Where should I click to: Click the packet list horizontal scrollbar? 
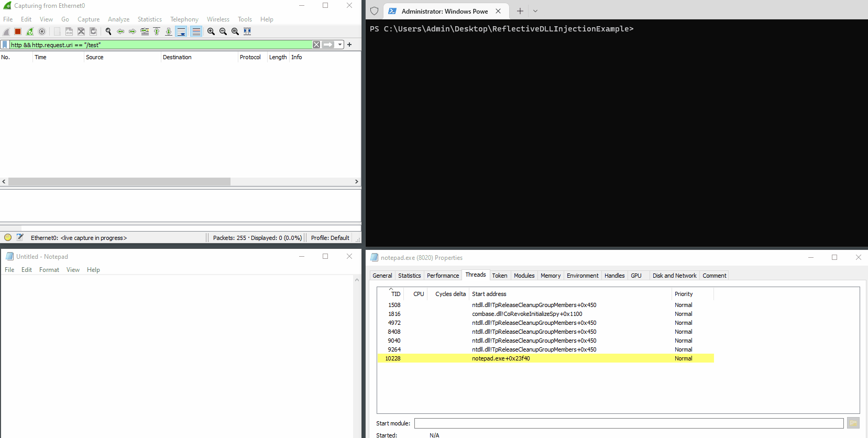pyautogui.click(x=119, y=181)
